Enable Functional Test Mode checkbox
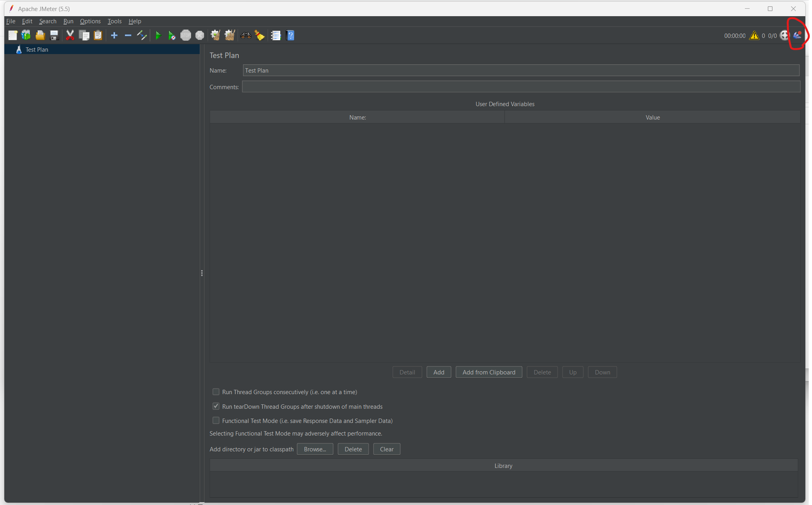812x505 pixels. click(216, 421)
